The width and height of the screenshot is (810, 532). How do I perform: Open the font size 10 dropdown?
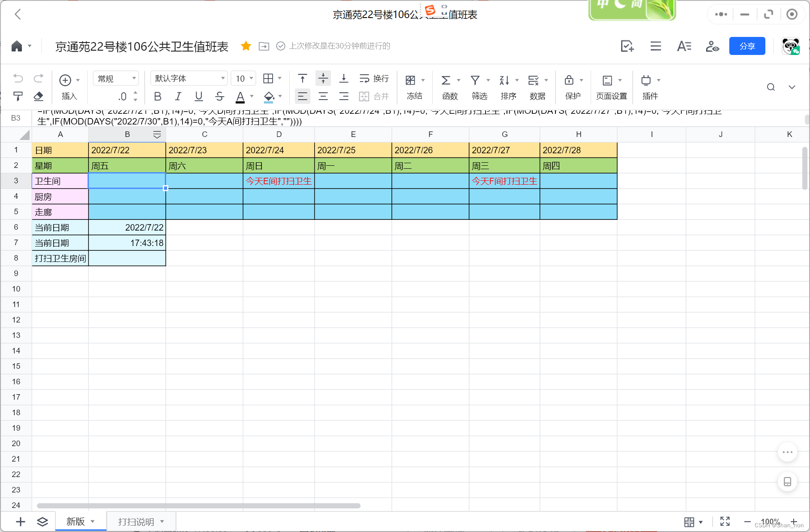[x=243, y=79]
